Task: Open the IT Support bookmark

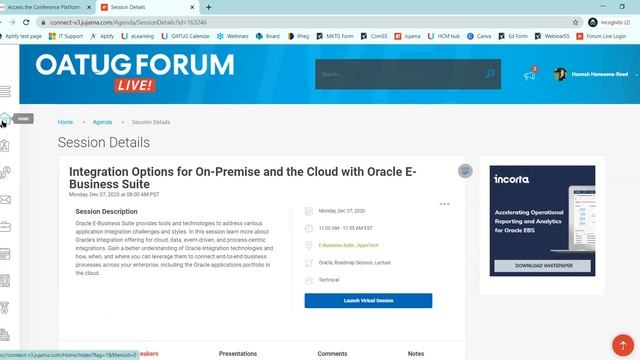Action: point(66,36)
